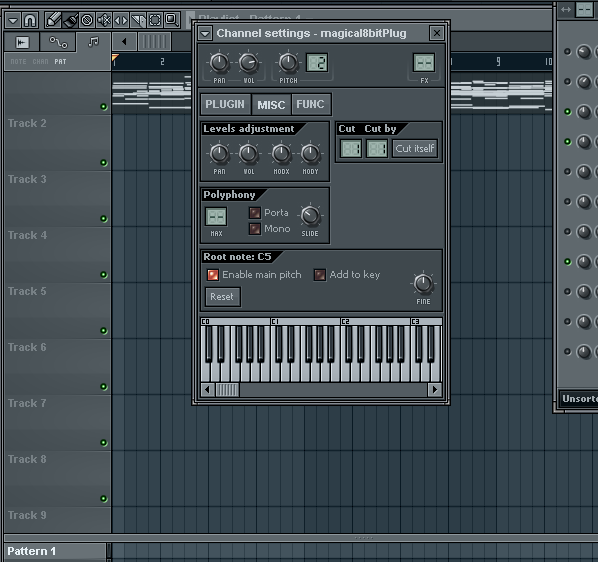The image size is (598, 562).
Task: Mute Track 2 via its green LED
Action: click(x=104, y=163)
